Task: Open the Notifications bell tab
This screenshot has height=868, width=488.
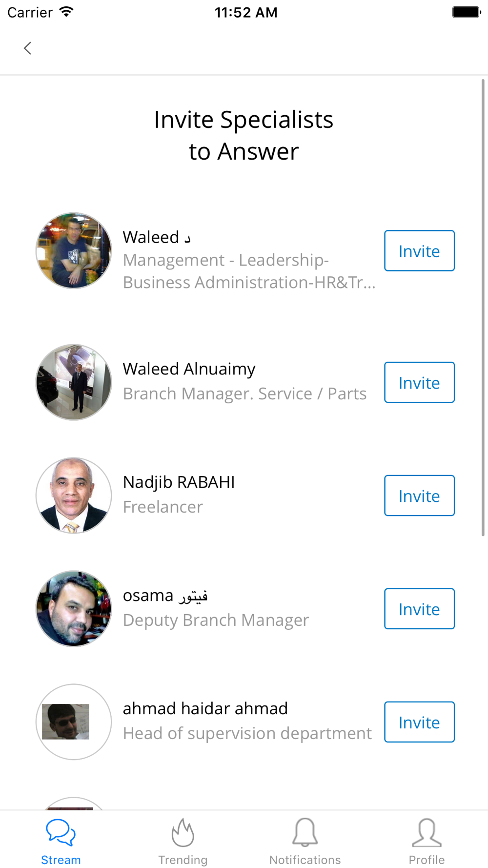Action: [x=305, y=842]
